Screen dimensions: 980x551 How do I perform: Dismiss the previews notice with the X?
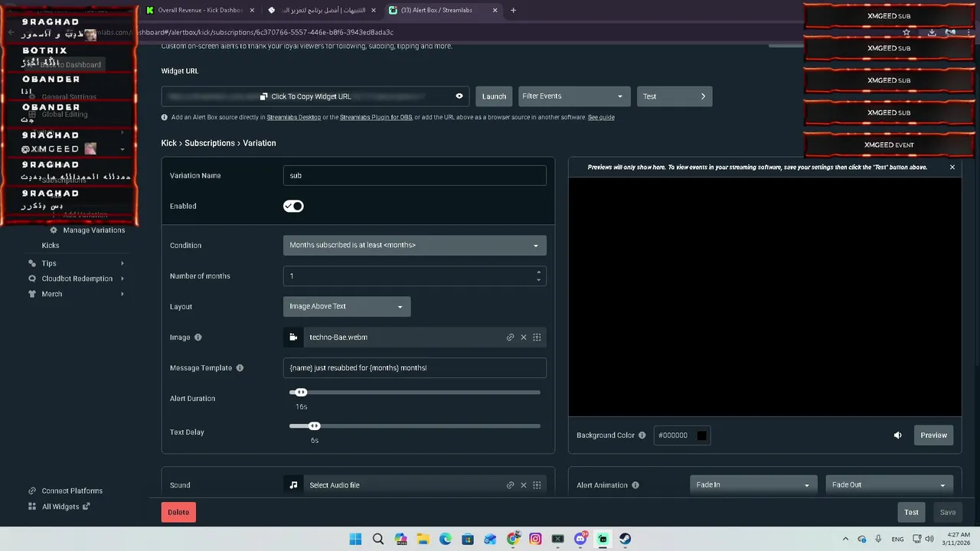pyautogui.click(x=952, y=167)
